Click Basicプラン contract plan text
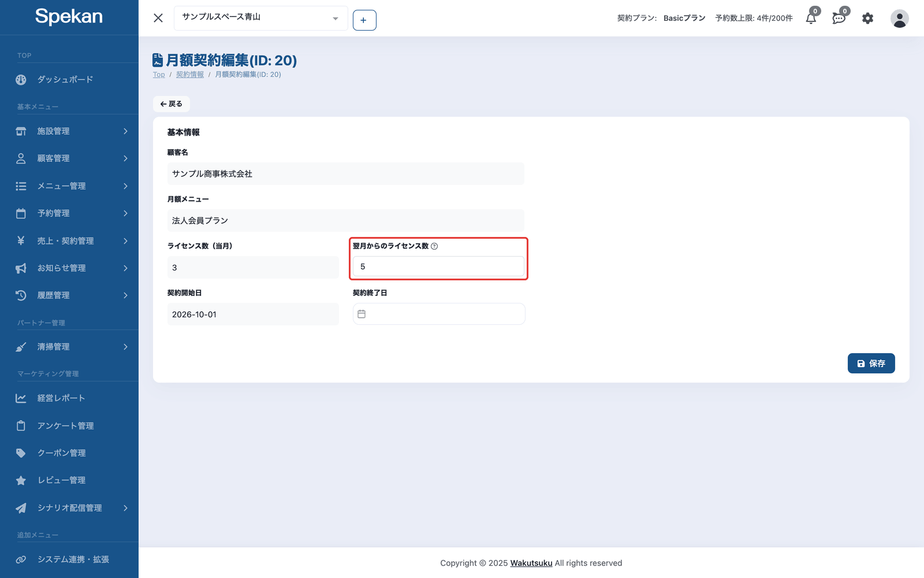Image resolution: width=924 pixels, height=578 pixels. 684,18
